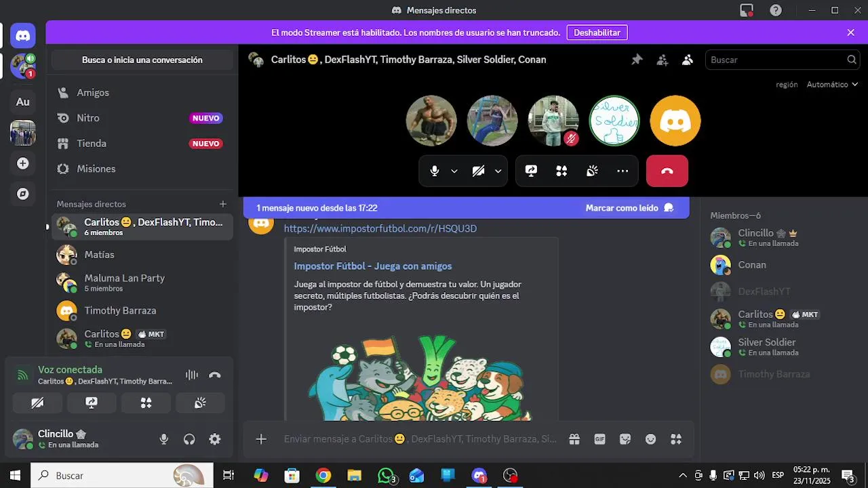This screenshot has width=868, height=488.
Task: Create DM with plus beside Mensajes directos
Action: pyautogui.click(x=223, y=204)
